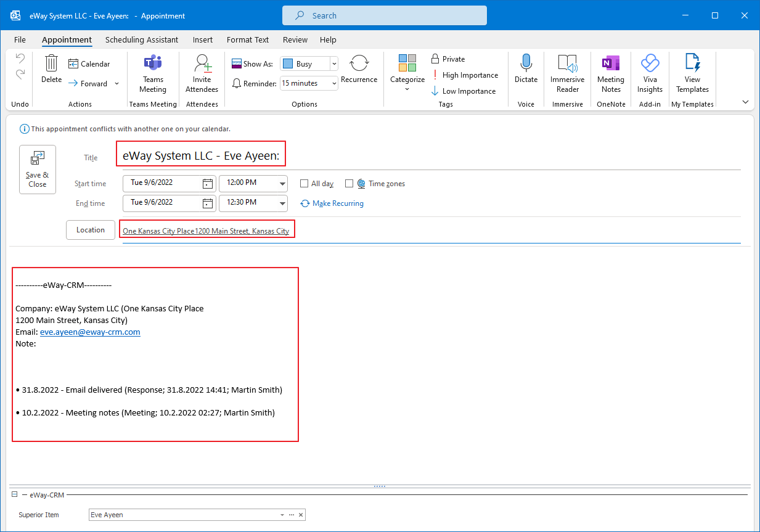The image size is (760, 532).
Task: Invite Attendees to the appointment
Action: pyautogui.click(x=202, y=73)
